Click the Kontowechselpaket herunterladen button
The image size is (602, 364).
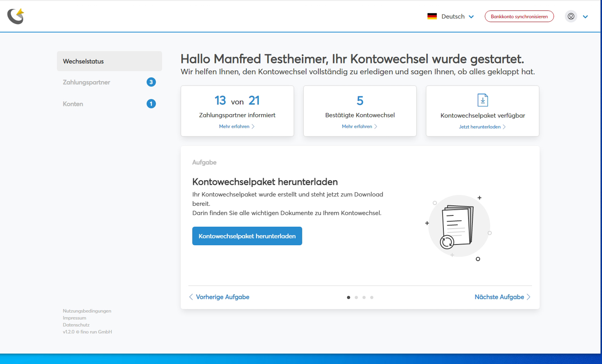[x=247, y=236]
